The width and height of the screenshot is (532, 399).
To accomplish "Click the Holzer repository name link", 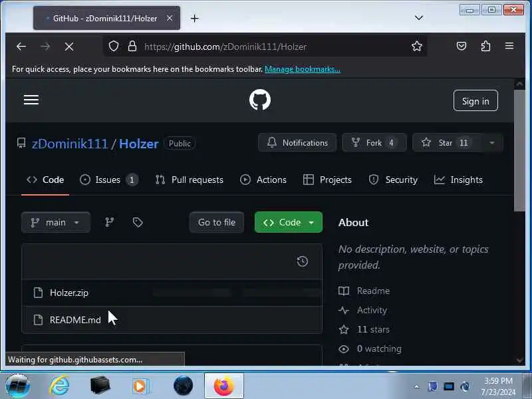I will click(x=139, y=144).
